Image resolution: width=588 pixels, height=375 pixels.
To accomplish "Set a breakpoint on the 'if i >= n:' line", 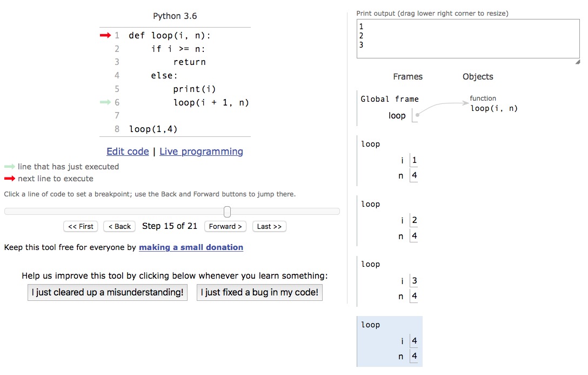I will click(178, 49).
